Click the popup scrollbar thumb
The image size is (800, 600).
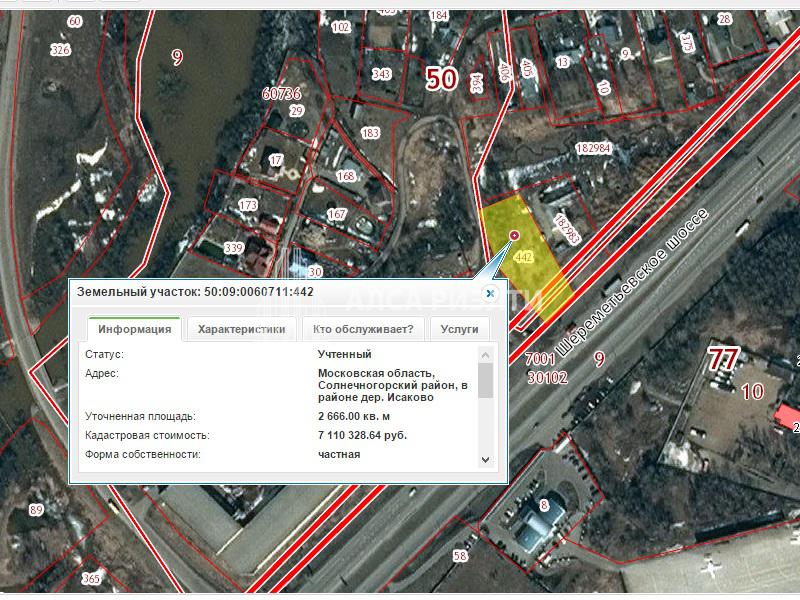pyautogui.click(x=486, y=380)
